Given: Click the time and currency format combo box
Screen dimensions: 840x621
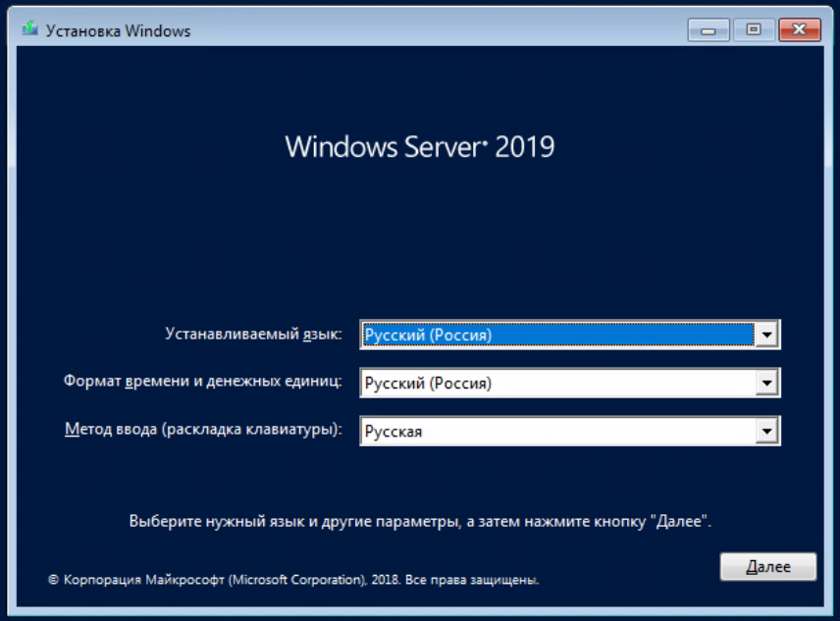Looking at the screenshot, I should point(570,384).
